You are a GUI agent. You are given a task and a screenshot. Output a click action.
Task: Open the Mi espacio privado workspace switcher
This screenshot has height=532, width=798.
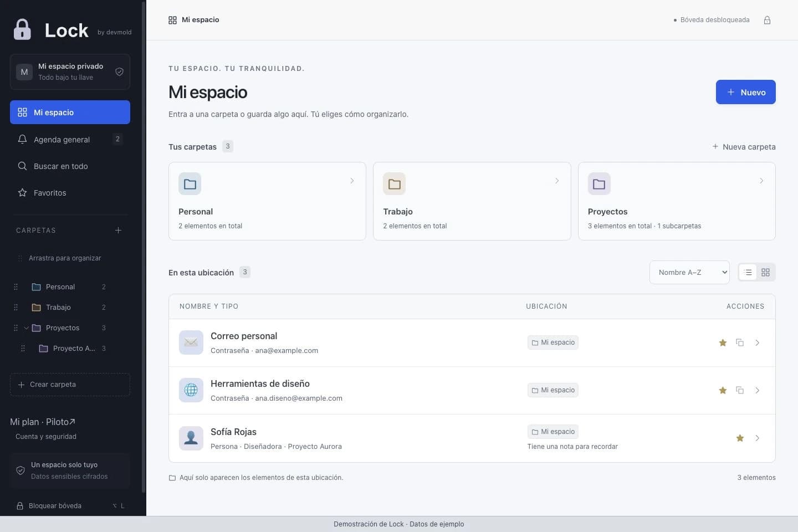point(70,71)
